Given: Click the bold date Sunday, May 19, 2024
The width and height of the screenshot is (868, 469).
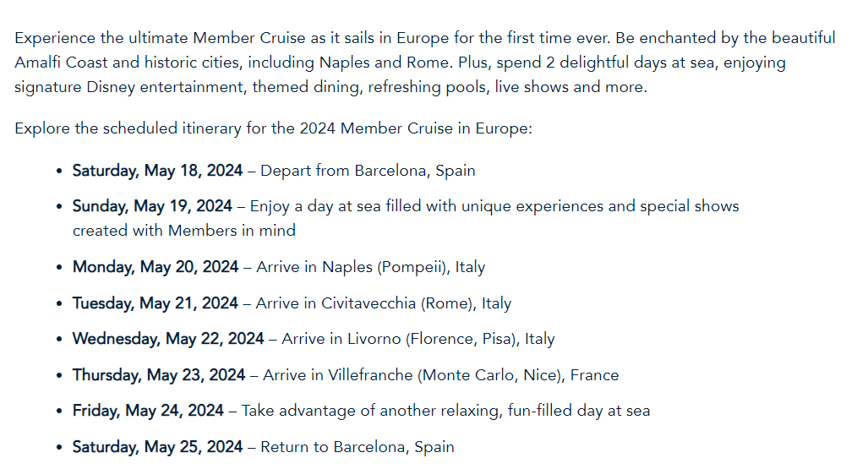Looking at the screenshot, I should pos(152,206).
